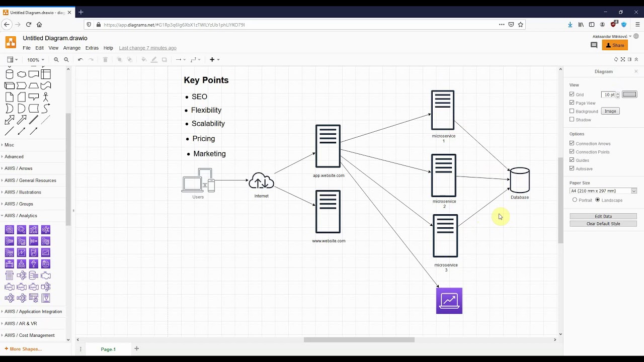Click the actor stick figure shape
Viewport: 644px width, 362px height.
[46, 97]
